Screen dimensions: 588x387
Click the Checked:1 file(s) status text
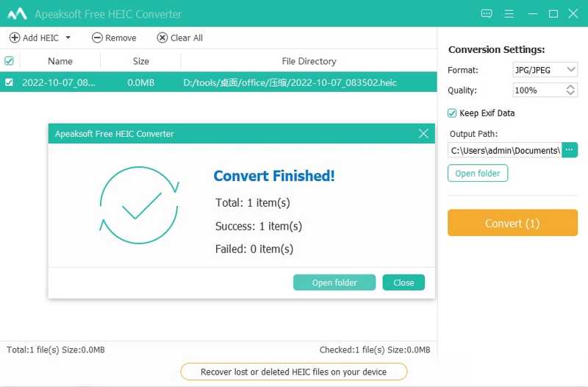click(375, 349)
